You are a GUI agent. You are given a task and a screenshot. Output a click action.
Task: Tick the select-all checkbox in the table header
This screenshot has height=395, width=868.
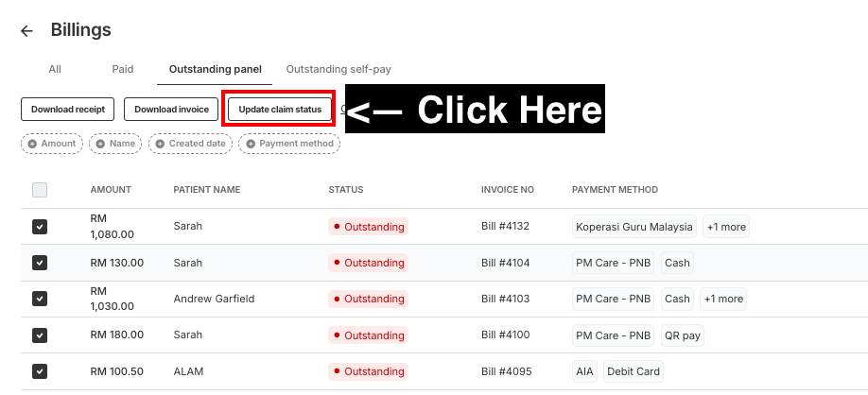click(40, 190)
